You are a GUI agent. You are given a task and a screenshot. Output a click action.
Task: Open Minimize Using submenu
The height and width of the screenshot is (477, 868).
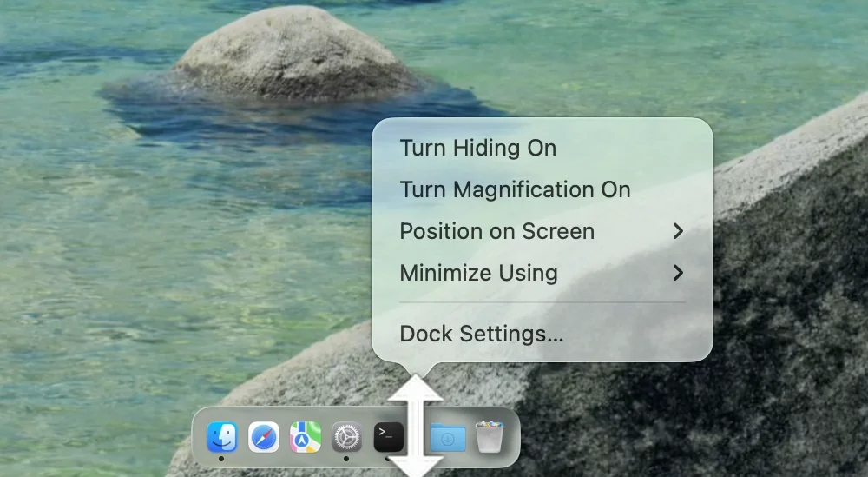coord(542,273)
